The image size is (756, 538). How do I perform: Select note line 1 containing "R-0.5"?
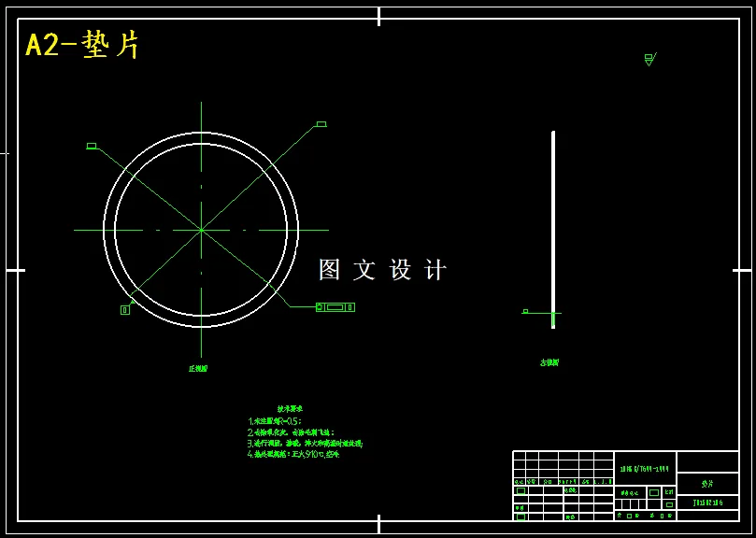tap(275, 421)
